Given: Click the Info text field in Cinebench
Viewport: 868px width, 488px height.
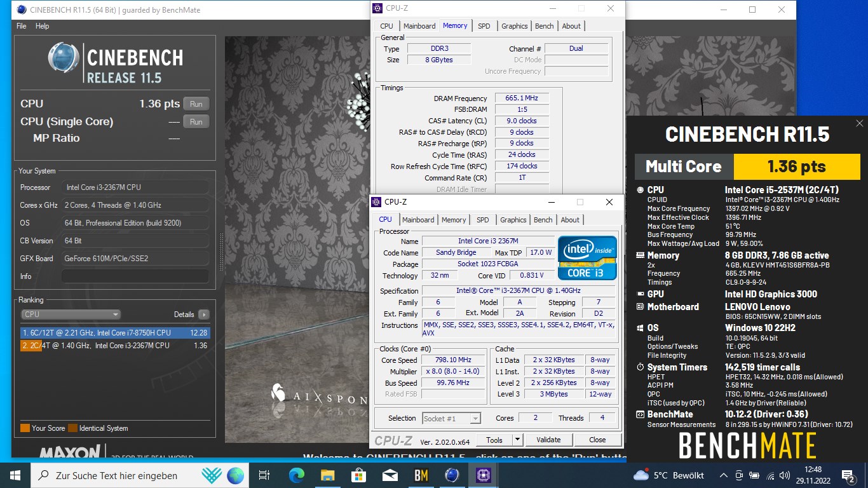Looking at the screenshot, I should click(x=135, y=276).
